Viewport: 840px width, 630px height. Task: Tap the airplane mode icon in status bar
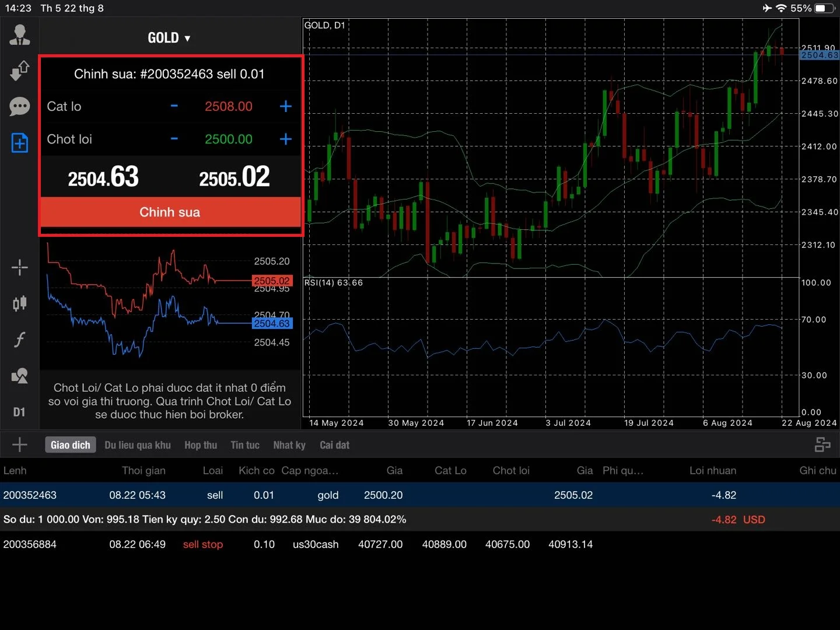[767, 8]
